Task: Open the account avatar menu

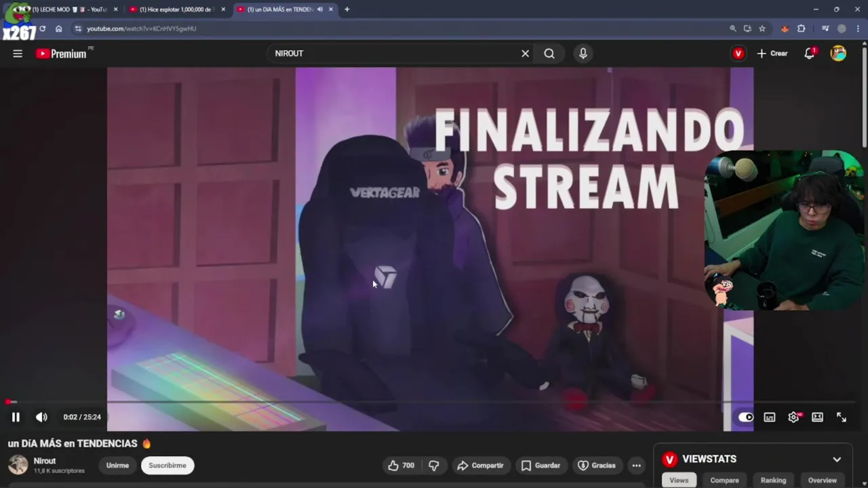Action: click(839, 54)
